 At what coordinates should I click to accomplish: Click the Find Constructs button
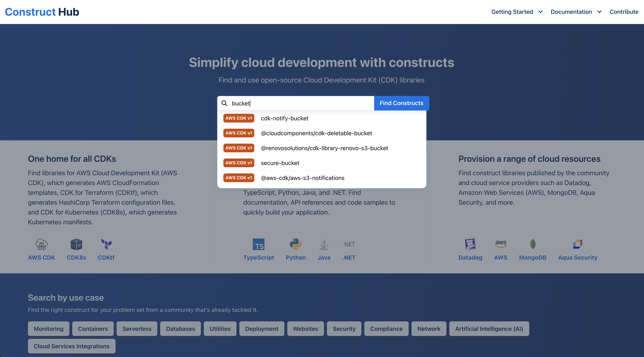pyautogui.click(x=402, y=103)
